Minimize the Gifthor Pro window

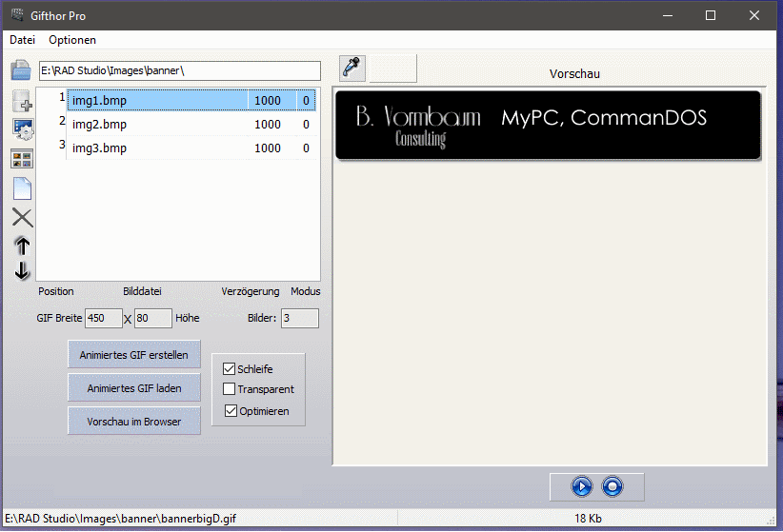pyautogui.click(x=668, y=15)
